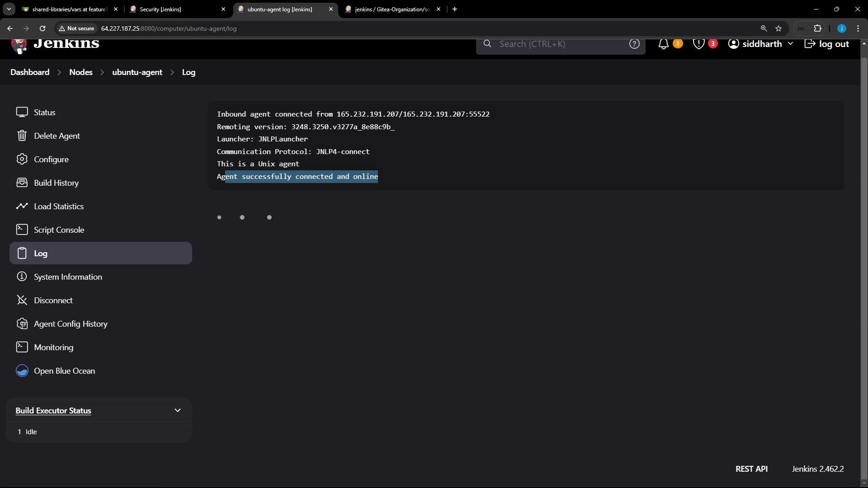Switch to jenkins / Gitea-Organization tab
The image size is (868, 488).
point(393,9)
